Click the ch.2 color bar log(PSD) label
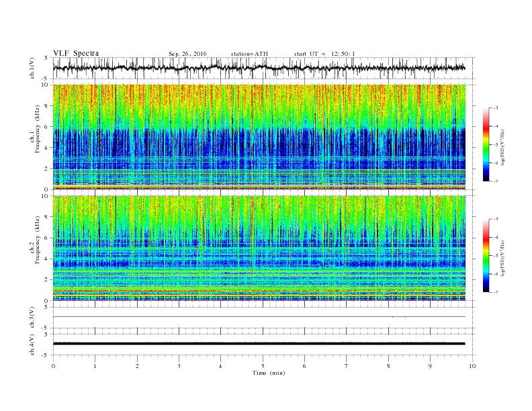532x411 pixels. coord(502,258)
